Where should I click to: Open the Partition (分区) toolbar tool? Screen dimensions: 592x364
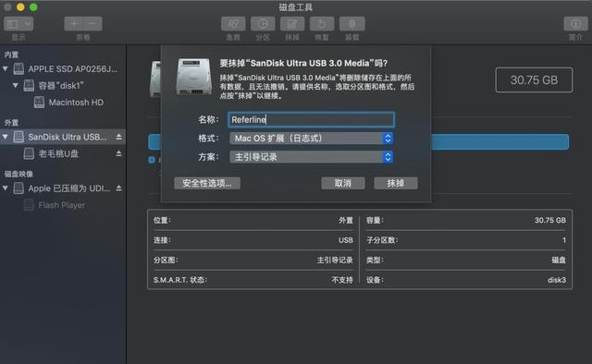(263, 24)
